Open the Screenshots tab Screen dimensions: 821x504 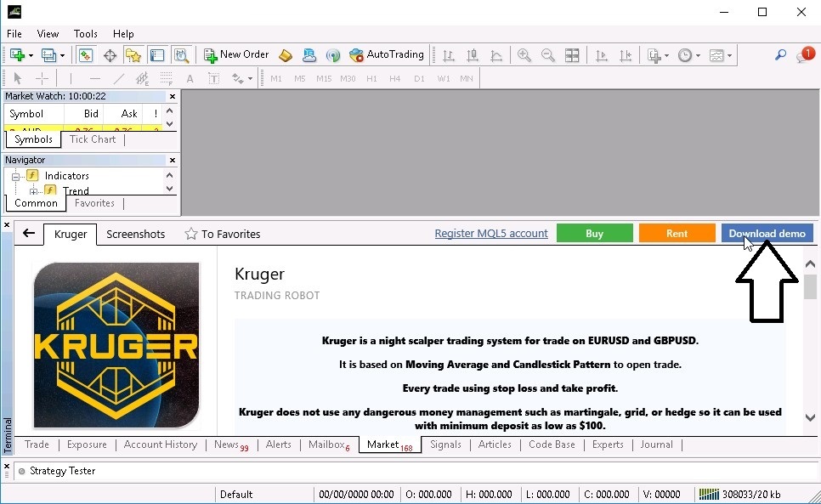[136, 234]
